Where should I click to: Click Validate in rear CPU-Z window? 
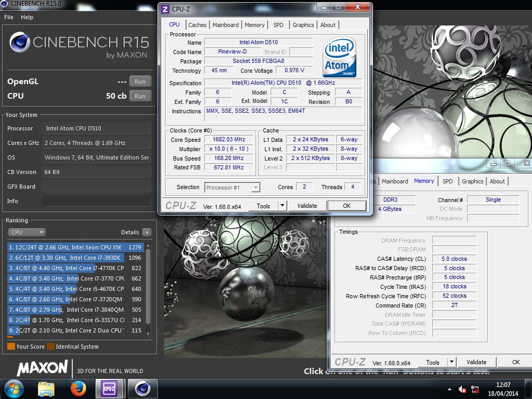point(477,362)
